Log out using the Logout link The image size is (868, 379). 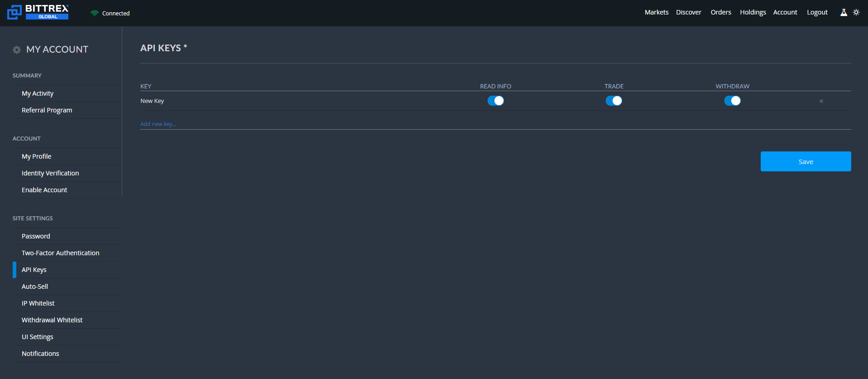tap(817, 12)
